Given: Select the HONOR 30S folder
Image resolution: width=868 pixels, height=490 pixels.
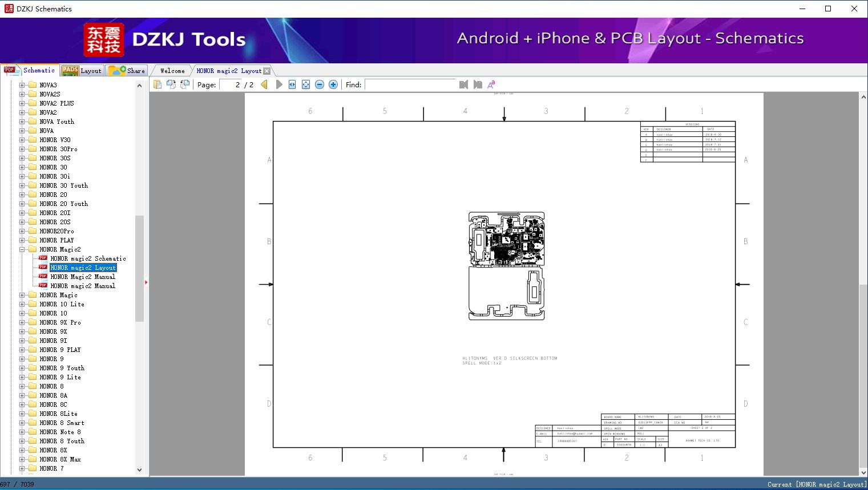Looking at the screenshot, I should coord(55,158).
